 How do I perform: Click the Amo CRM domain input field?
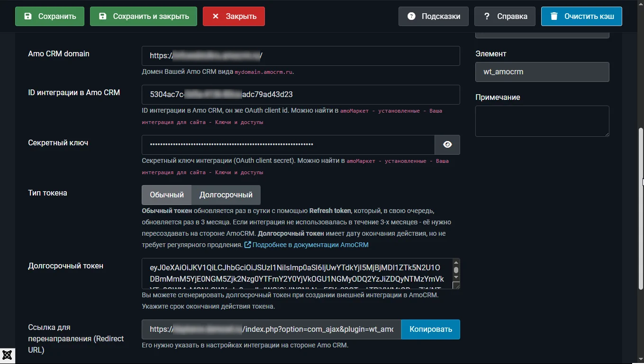(300, 55)
